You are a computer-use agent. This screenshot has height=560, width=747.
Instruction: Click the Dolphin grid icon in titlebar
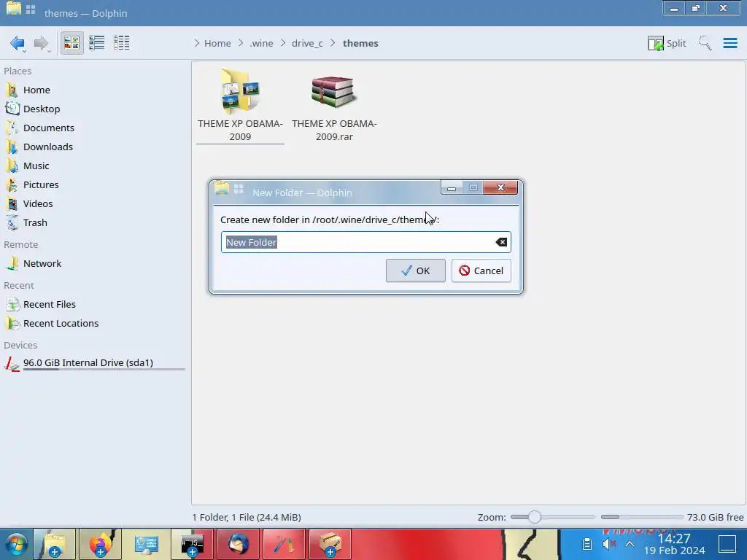pos(31,9)
